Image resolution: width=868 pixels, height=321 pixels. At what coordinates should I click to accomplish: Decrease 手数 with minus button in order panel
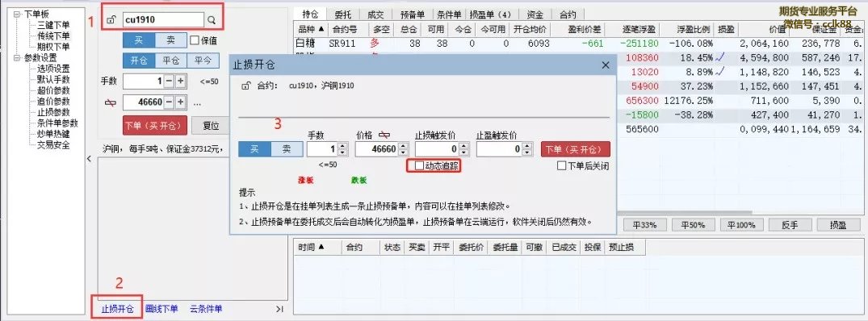coord(170,81)
